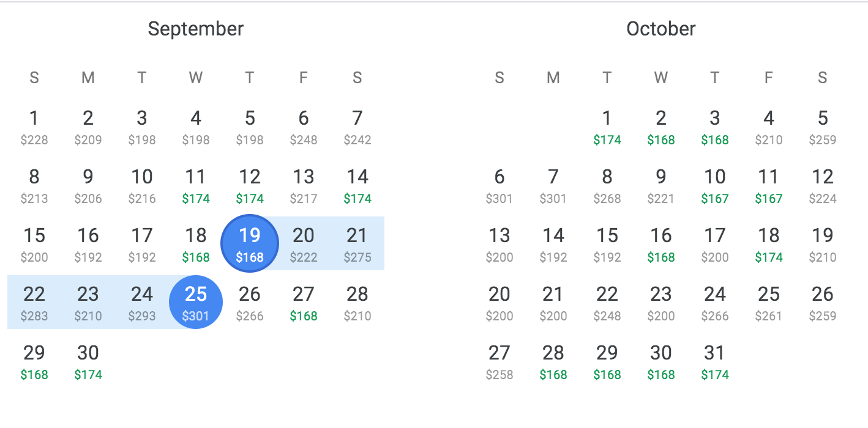Choose October 10 with $167 fare
Viewport: 868px width, 428px height.
(x=715, y=185)
